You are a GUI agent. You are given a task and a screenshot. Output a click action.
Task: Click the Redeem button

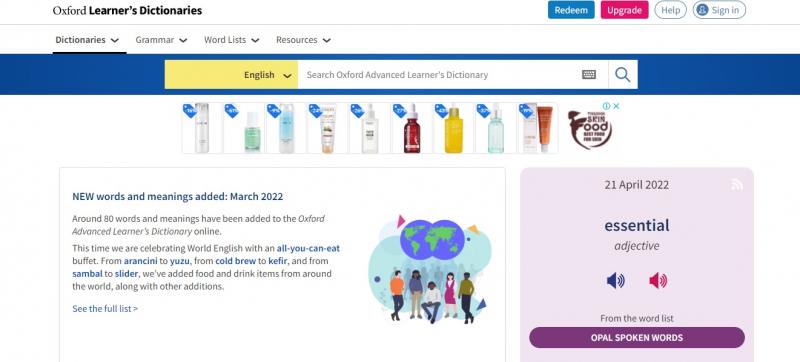[571, 10]
